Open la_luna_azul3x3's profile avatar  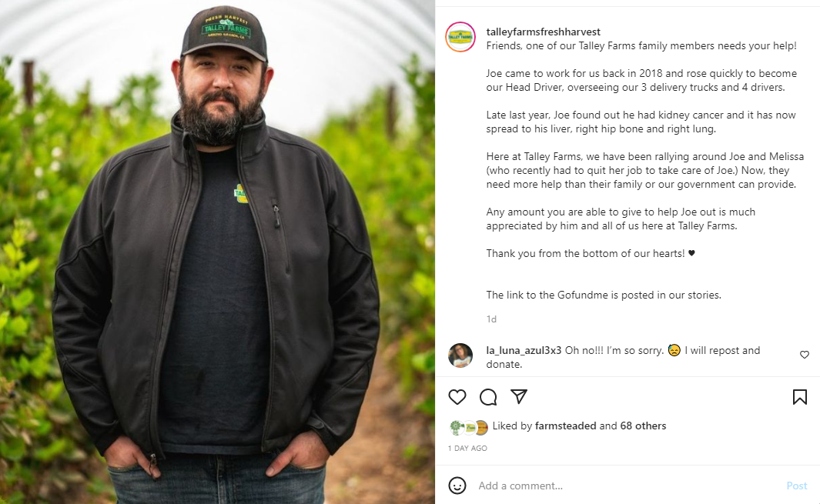[460, 355]
